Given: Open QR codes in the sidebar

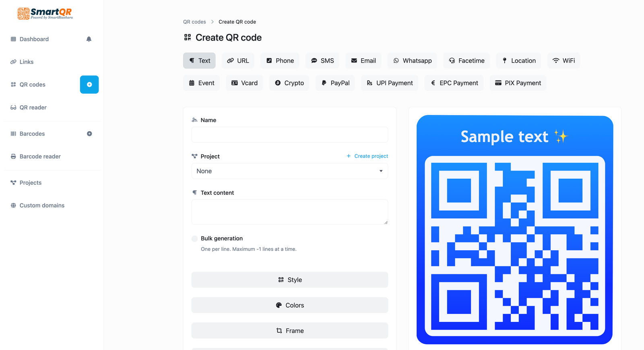Looking at the screenshot, I should [28, 84].
